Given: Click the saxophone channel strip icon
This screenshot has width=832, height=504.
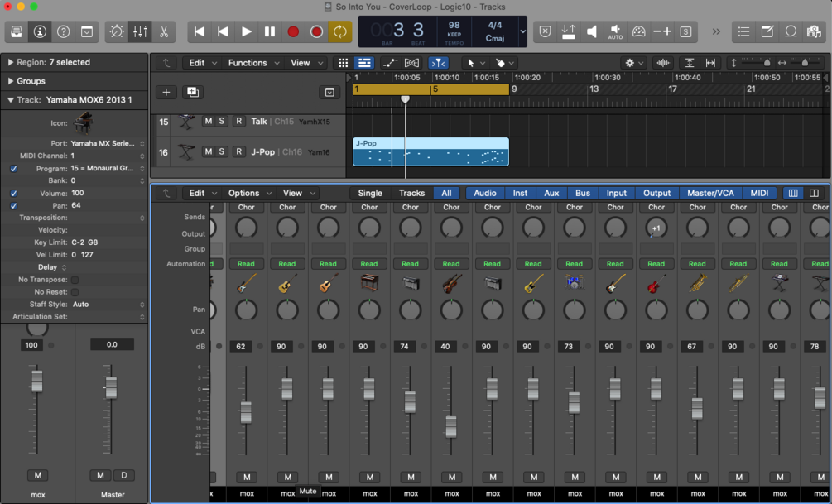Looking at the screenshot, I should point(697,283).
